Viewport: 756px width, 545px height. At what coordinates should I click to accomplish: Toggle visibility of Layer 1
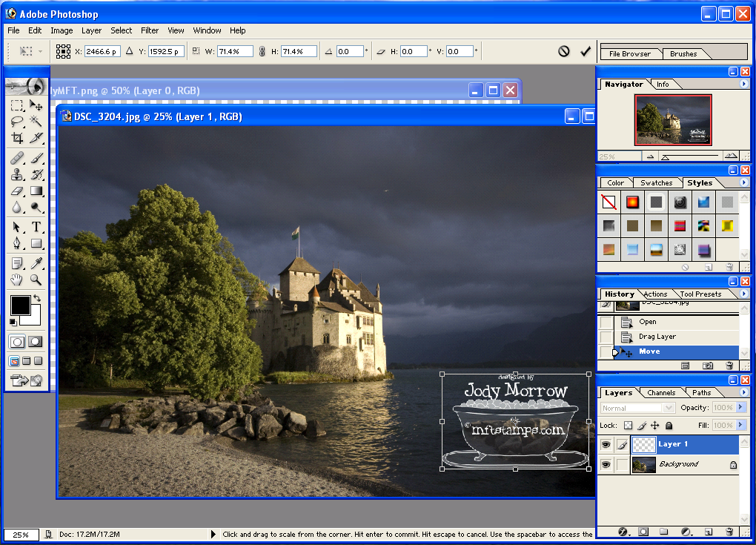click(x=606, y=444)
